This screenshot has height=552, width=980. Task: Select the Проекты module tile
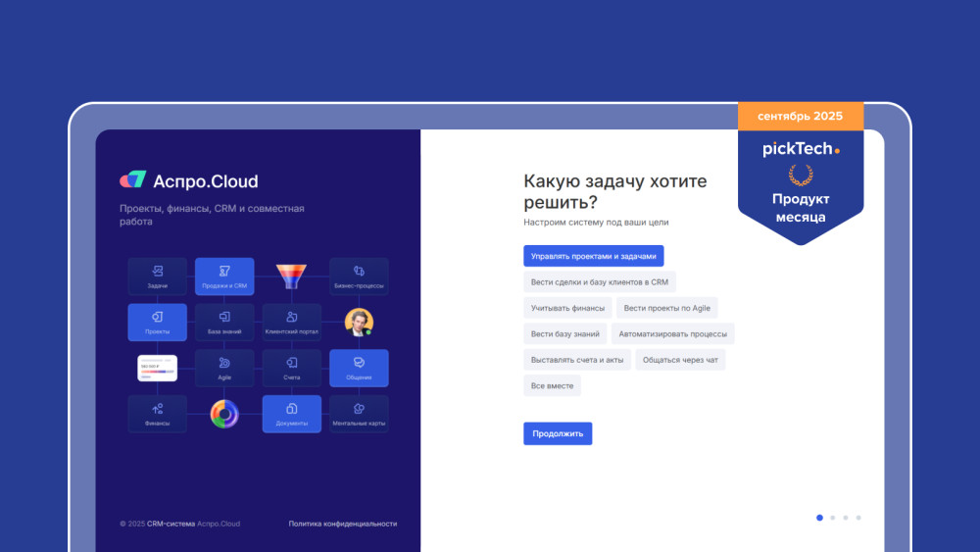coord(158,322)
